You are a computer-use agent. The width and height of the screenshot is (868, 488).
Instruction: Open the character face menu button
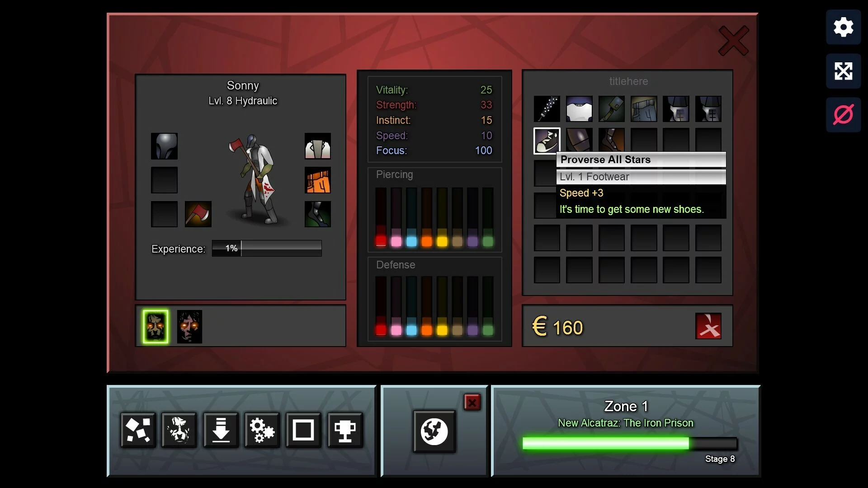click(179, 430)
